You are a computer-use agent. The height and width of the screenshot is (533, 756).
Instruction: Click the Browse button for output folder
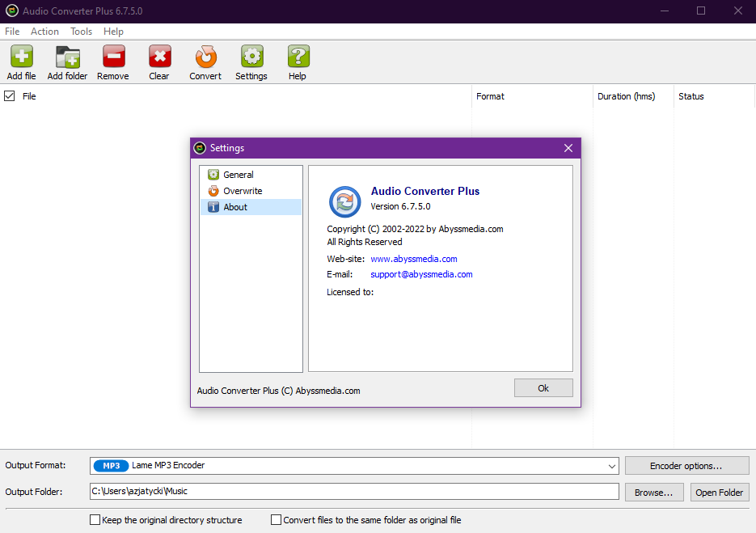tap(654, 493)
